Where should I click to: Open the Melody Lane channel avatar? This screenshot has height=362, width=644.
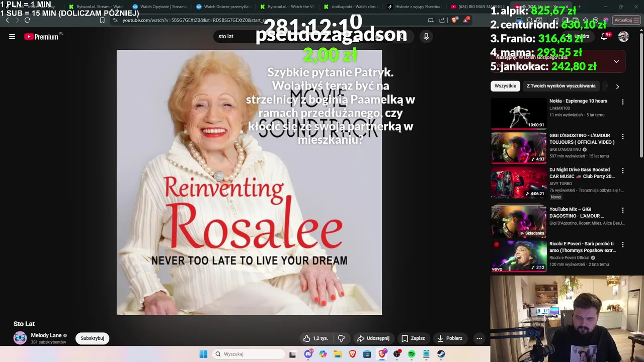[20, 338]
